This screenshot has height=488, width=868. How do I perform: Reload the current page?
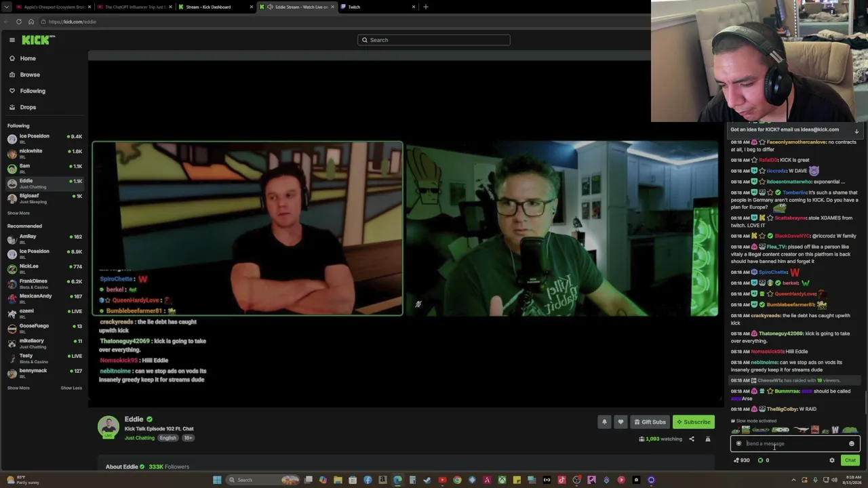coord(19,22)
